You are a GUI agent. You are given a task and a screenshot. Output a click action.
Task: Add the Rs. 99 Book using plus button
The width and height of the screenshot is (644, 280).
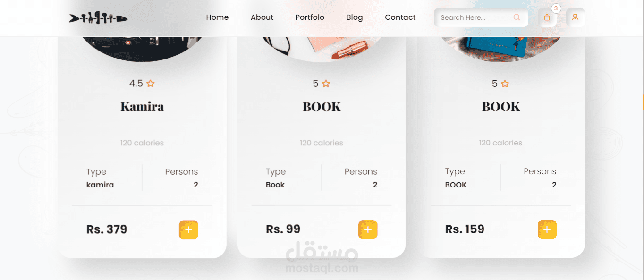click(368, 230)
